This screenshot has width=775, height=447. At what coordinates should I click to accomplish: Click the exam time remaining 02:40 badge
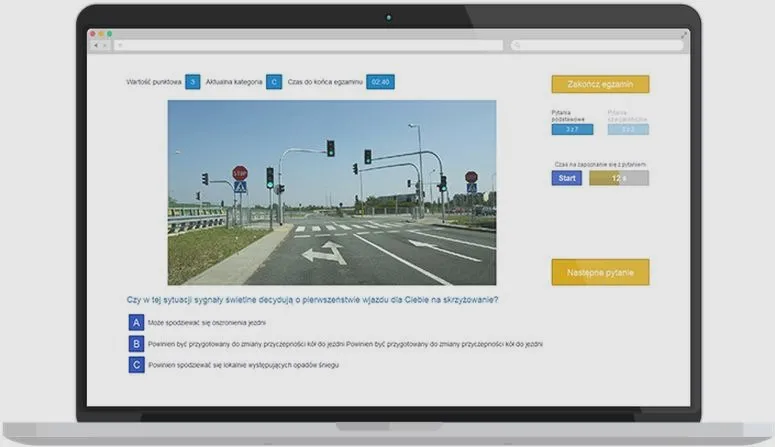coord(380,82)
